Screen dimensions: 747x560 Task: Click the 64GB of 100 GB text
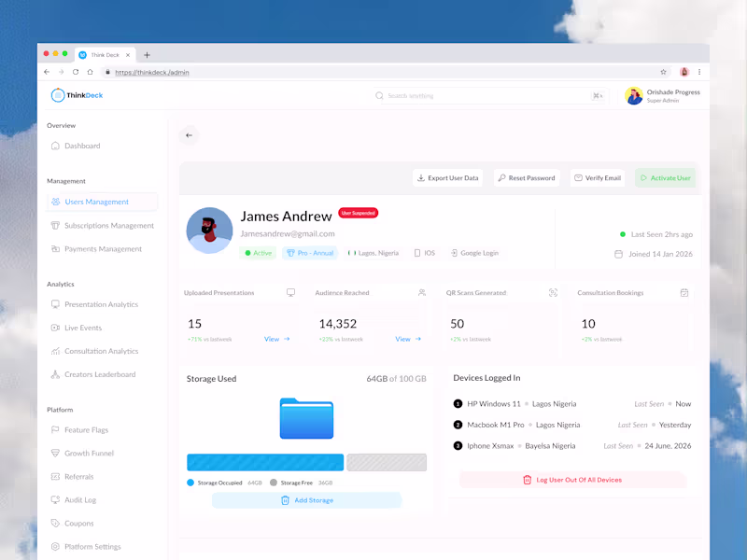click(x=396, y=379)
